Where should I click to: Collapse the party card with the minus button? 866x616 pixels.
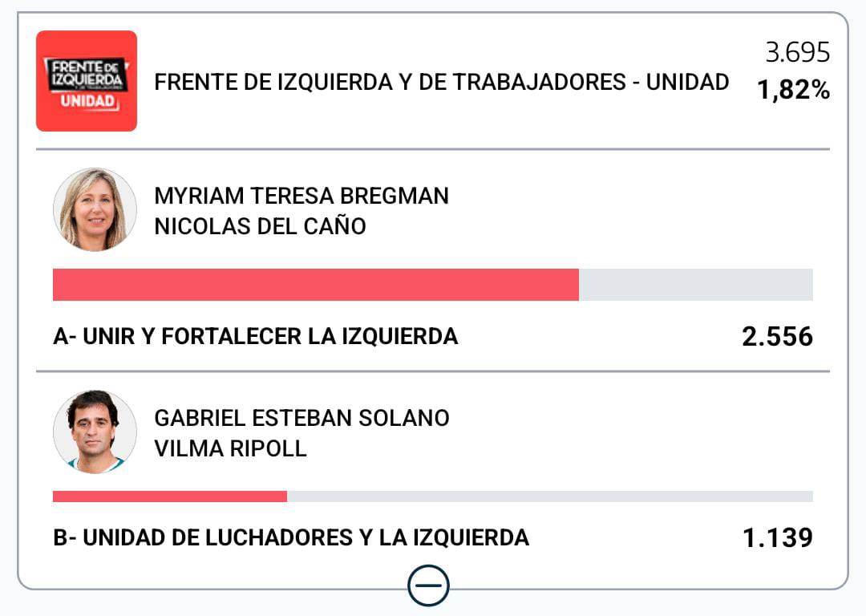[x=428, y=586]
